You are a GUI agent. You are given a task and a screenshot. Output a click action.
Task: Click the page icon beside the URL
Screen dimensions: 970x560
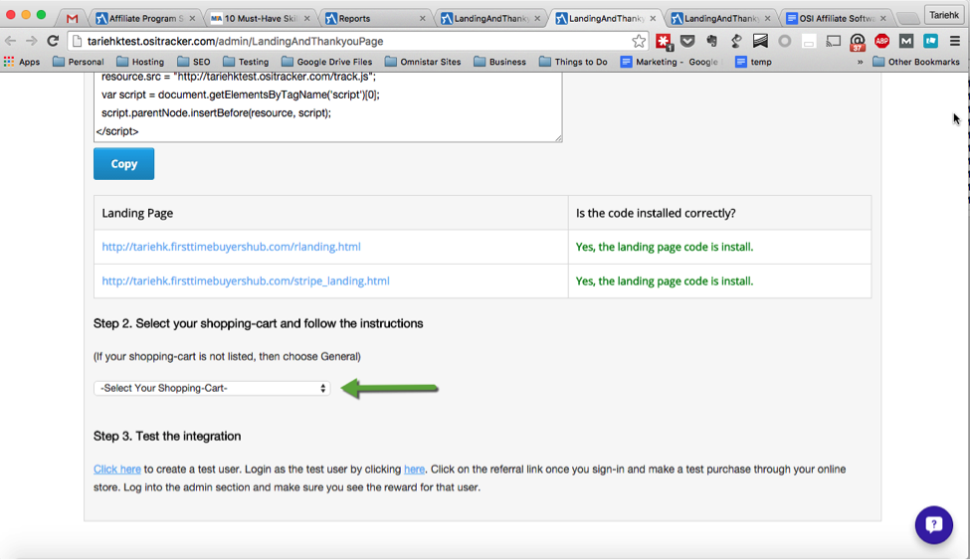[x=77, y=42]
